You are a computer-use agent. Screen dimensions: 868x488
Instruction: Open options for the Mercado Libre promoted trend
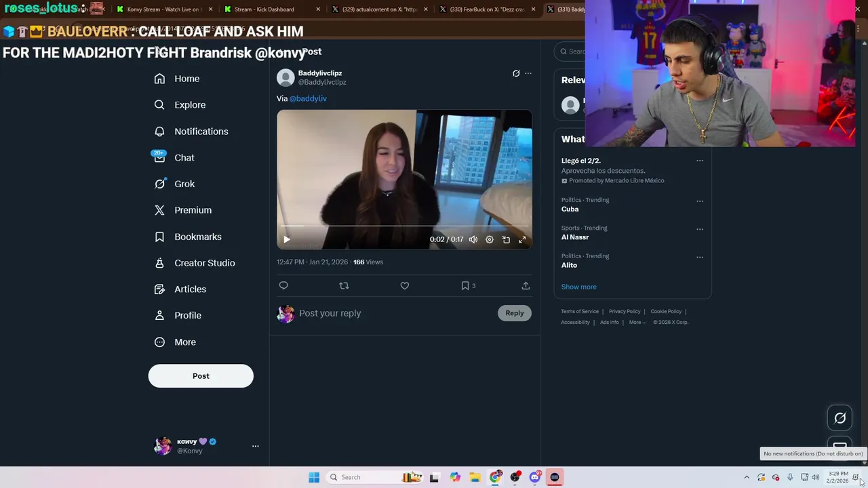pos(700,161)
